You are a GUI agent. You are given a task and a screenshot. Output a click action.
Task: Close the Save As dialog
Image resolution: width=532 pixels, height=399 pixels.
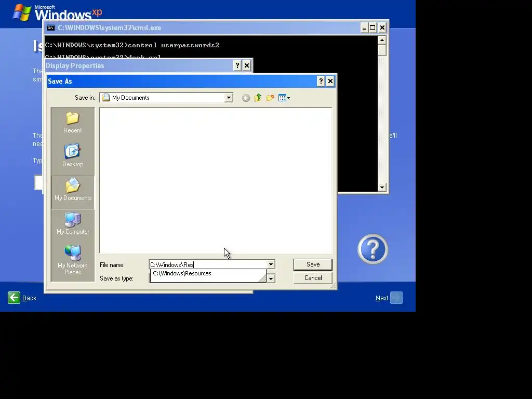pyautogui.click(x=330, y=81)
